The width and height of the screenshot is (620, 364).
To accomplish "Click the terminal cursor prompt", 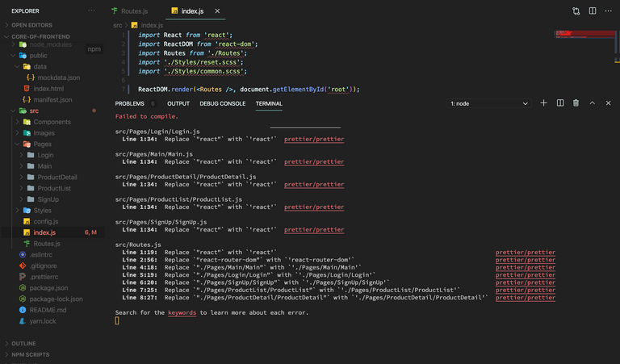I will coord(117,320).
